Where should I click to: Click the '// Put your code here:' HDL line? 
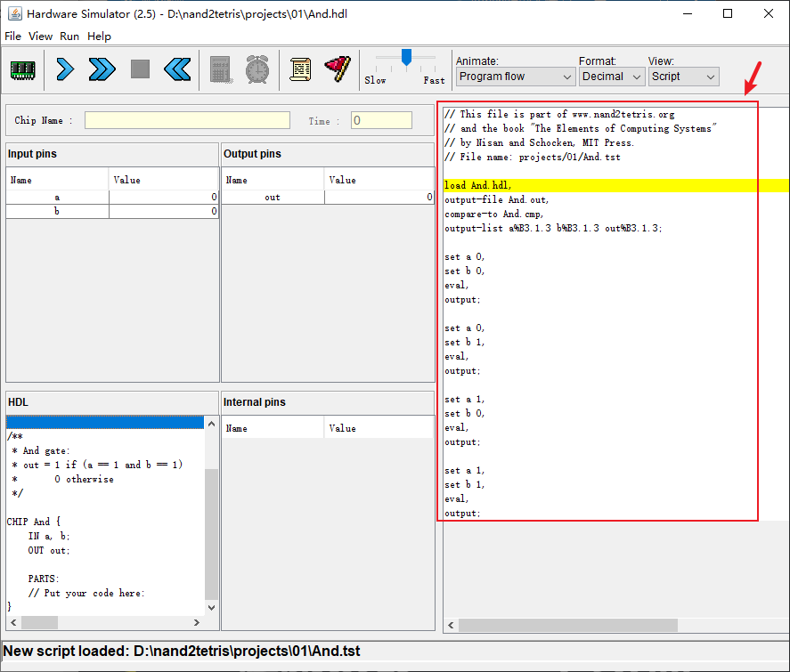pyautogui.click(x=86, y=594)
